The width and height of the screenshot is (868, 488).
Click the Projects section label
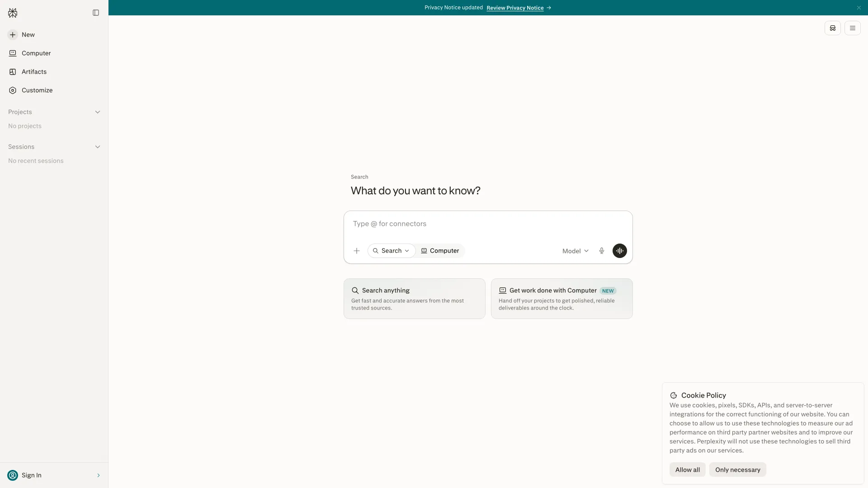(20, 112)
